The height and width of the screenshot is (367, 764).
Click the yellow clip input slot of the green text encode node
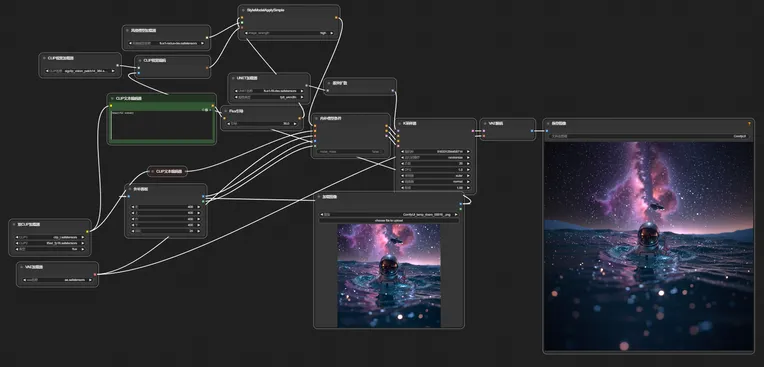[x=111, y=106]
